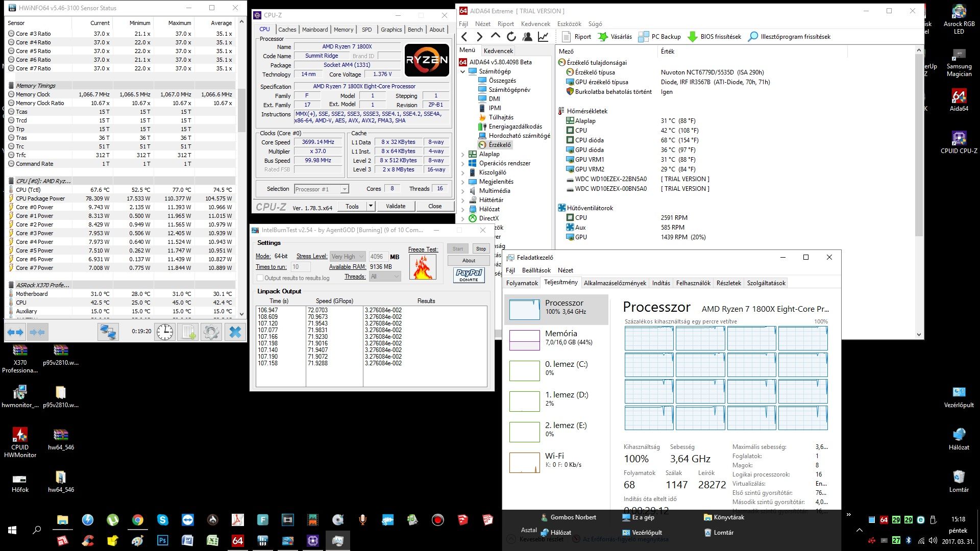Click AIDA64 Vásárlás purchase icon
The image size is (980, 551).
(x=603, y=37)
